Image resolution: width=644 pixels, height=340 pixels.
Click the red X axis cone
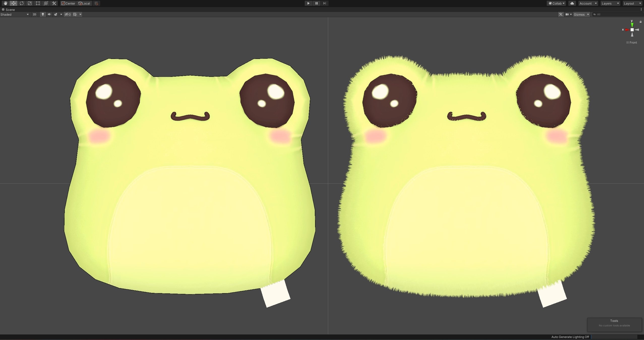627,30
